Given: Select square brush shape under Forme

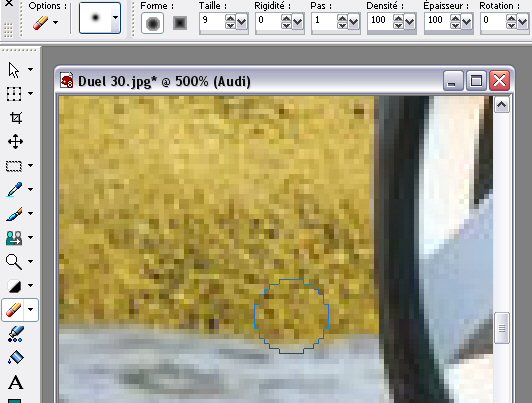Looking at the screenshot, I should (x=180, y=23).
